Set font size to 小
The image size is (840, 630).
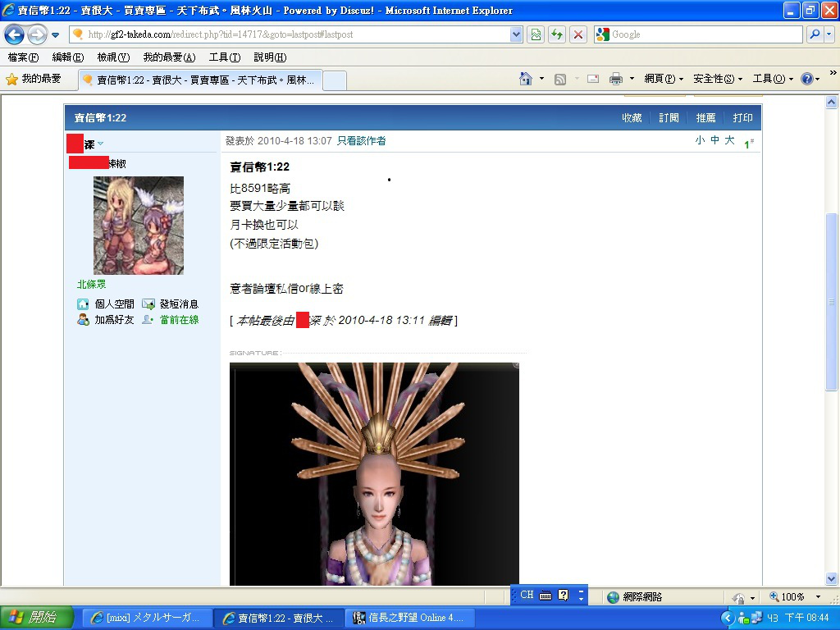tap(700, 140)
